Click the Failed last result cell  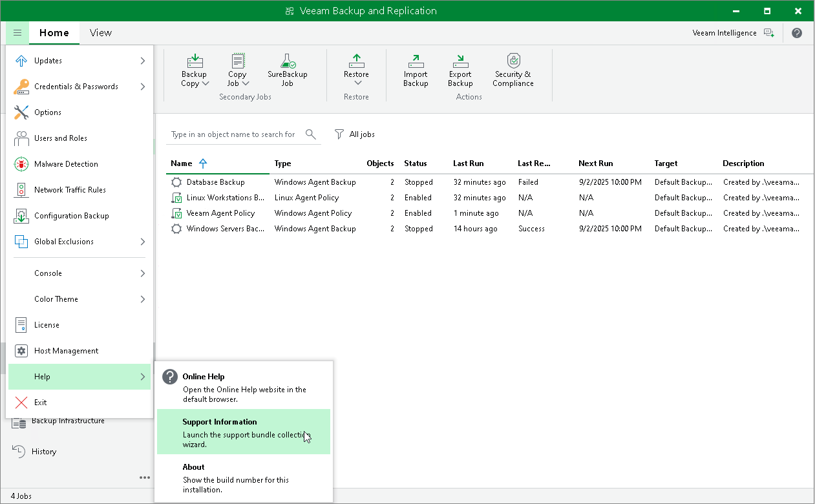point(528,182)
